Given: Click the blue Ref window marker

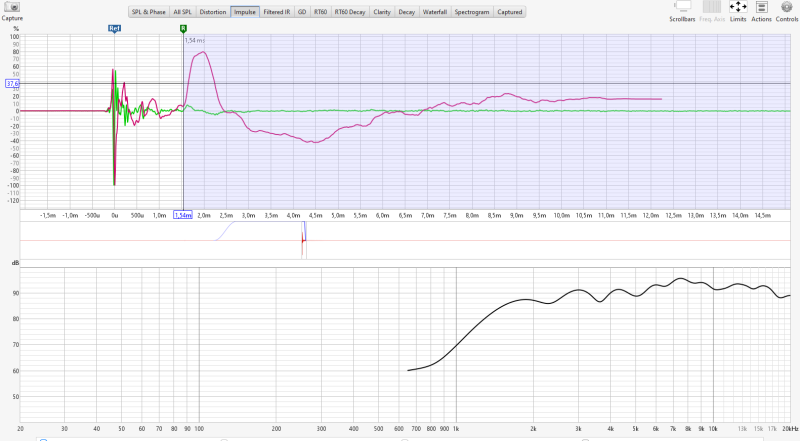Looking at the screenshot, I should (114, 30).
